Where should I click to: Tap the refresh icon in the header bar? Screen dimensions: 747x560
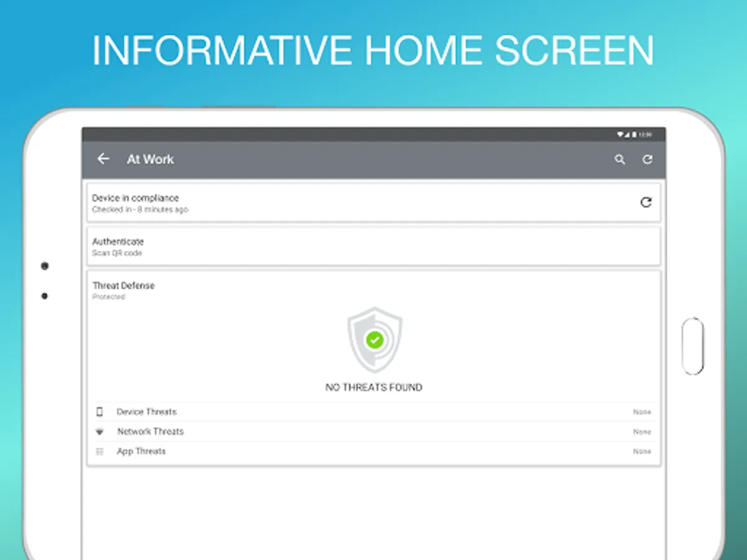point(647,160)
